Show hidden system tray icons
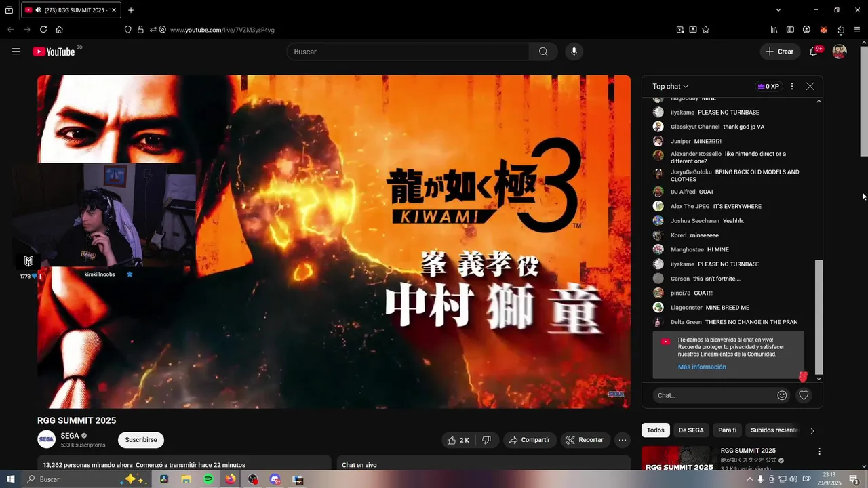The image size is (868, 488). pos(749,479)
